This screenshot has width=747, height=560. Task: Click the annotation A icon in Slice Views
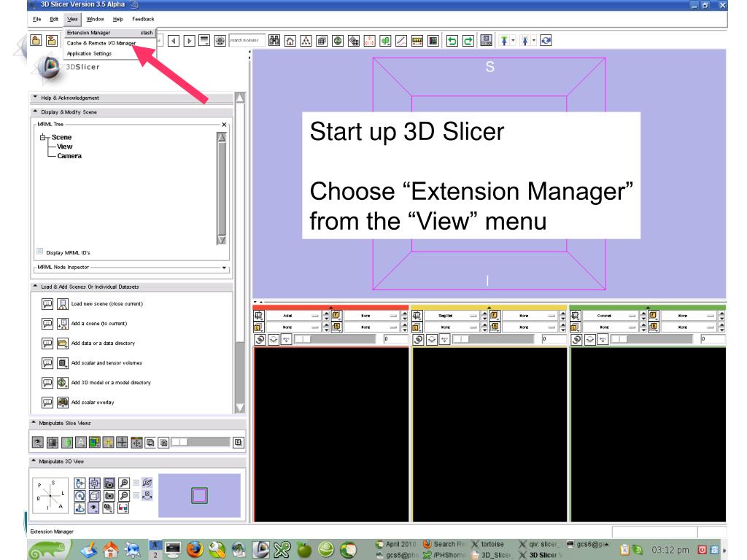(x=80, y=443)
